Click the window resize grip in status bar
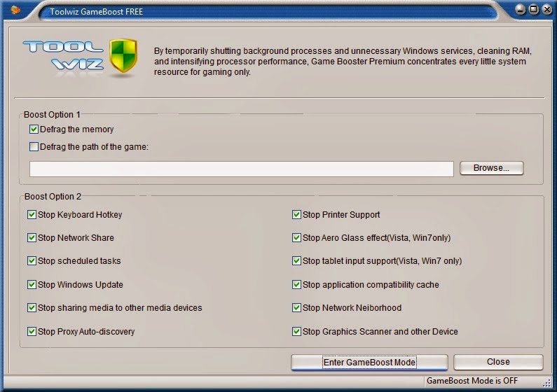The width and height of the screenshot is (557, 392). (547, 382)
